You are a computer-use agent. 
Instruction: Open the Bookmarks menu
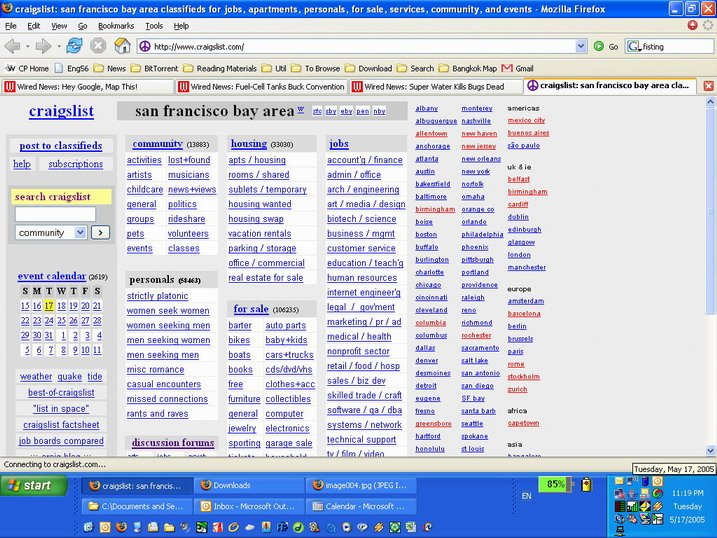point(116,26)
